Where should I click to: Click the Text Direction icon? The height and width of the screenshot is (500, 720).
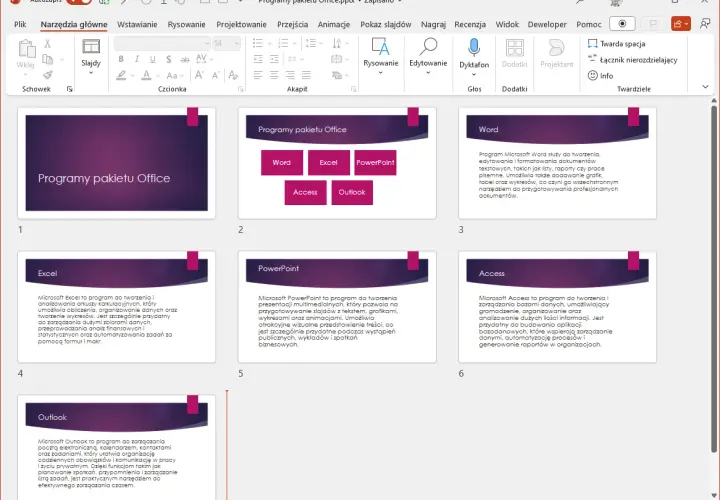click(x=337, y=43)
